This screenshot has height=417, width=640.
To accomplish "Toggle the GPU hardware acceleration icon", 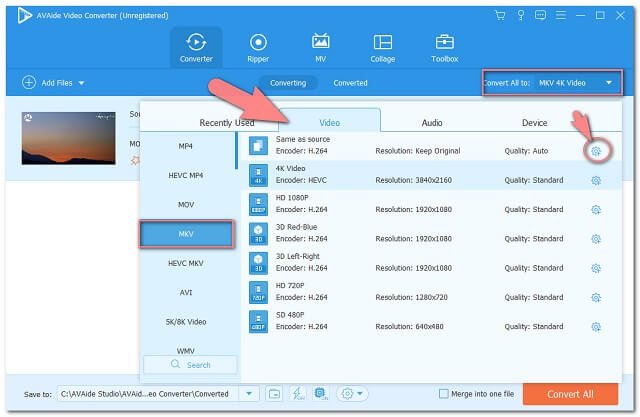I will coord(321,394).
